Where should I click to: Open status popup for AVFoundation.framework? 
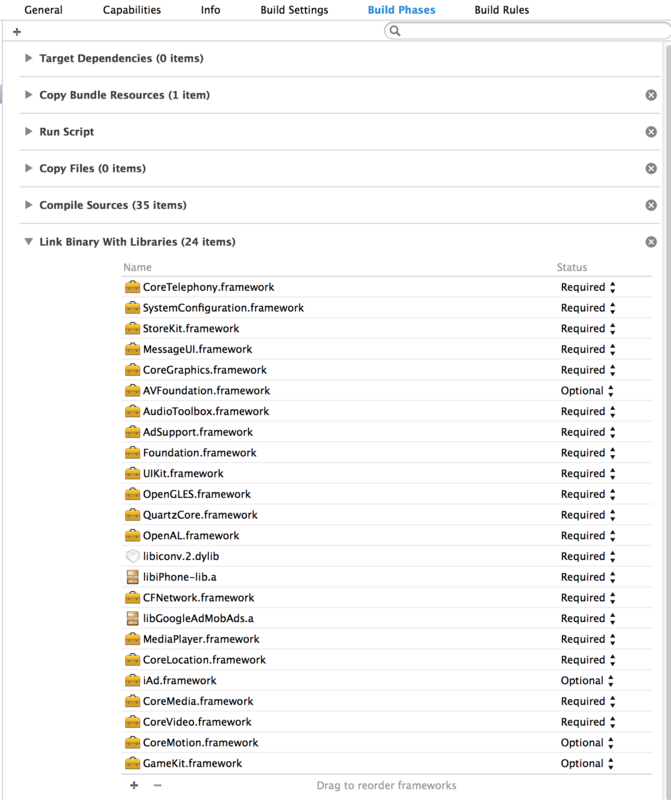[x=587, y=390]
